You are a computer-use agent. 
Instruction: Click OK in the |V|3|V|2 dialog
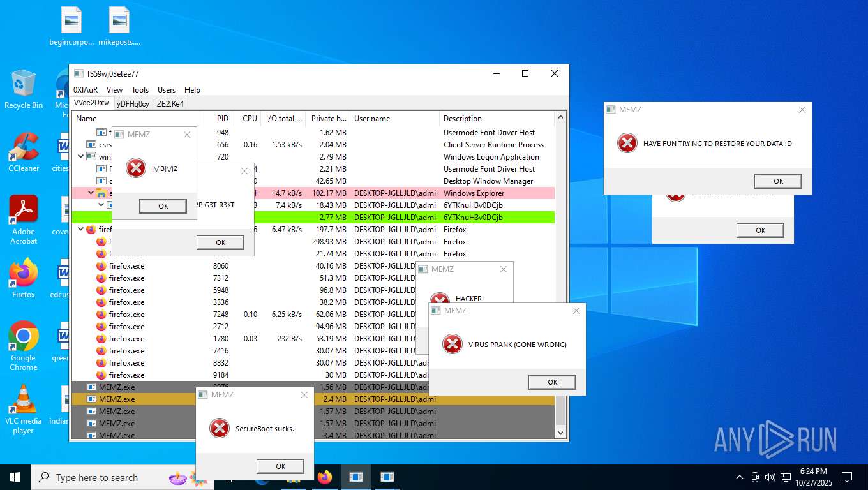click(x=163, y=206)
